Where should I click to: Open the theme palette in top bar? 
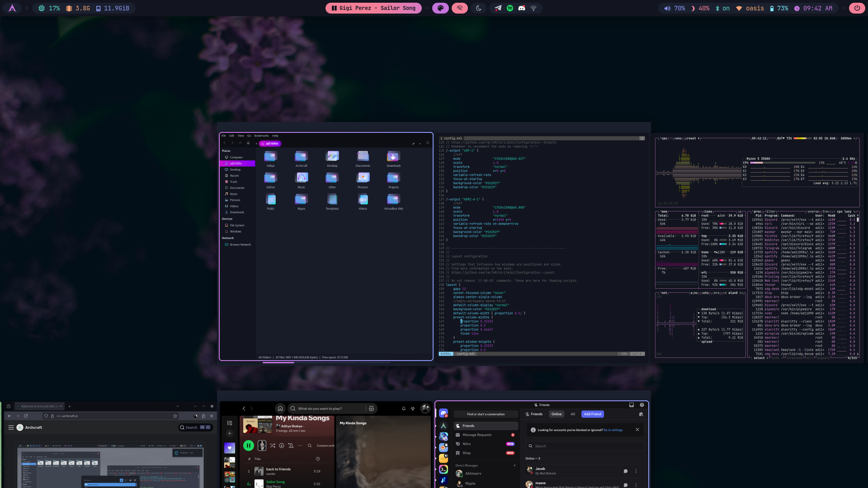tap(440, 8)
